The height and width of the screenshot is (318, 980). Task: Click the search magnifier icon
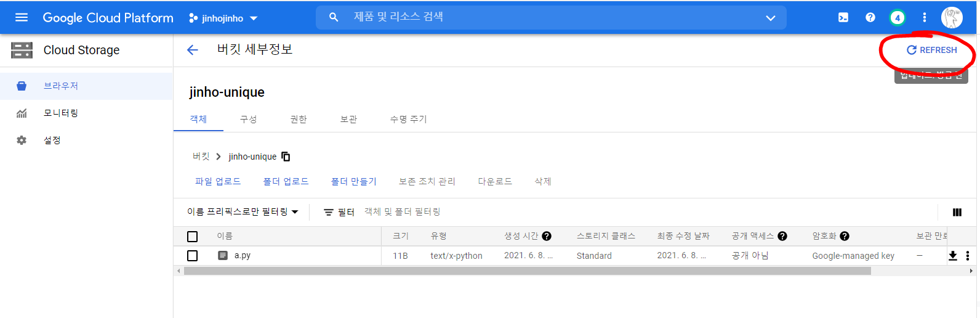point(334,17)
